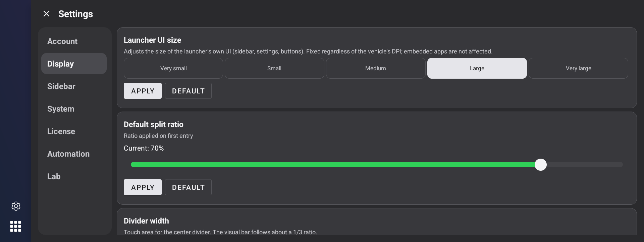Select the Display settings section
The height and width of the screenshot is (242, 644).
(74, 64)
